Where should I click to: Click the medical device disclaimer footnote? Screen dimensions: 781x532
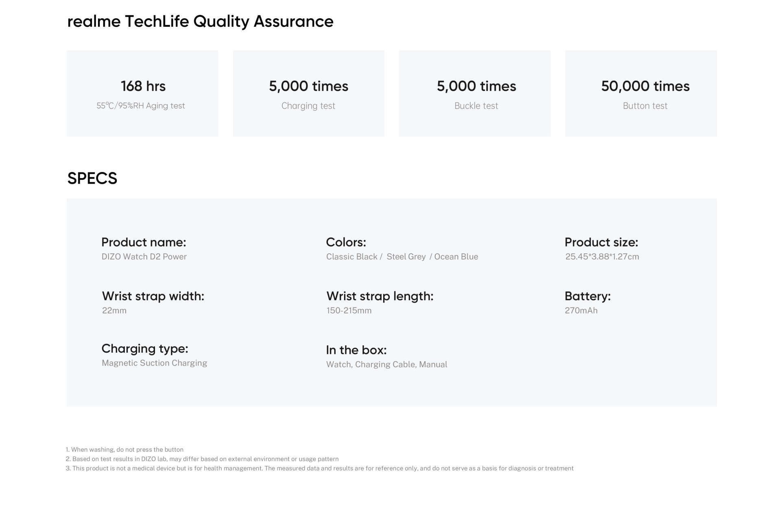[x=320, y=468]
